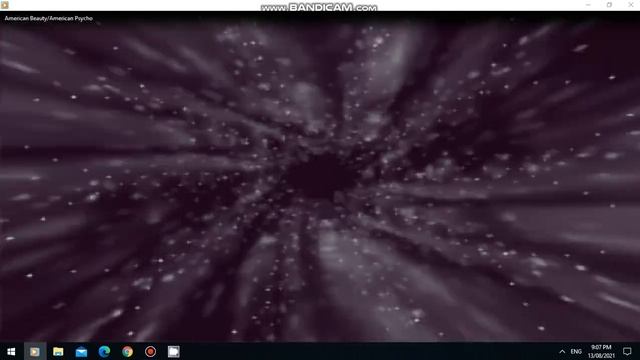Click the ENG language indicator

pos(576,351)
